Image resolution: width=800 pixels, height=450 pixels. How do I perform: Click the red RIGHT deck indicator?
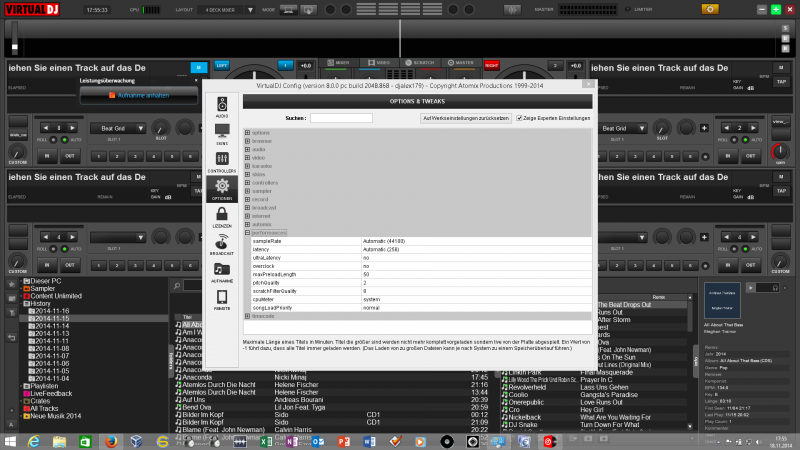point(492,65)
